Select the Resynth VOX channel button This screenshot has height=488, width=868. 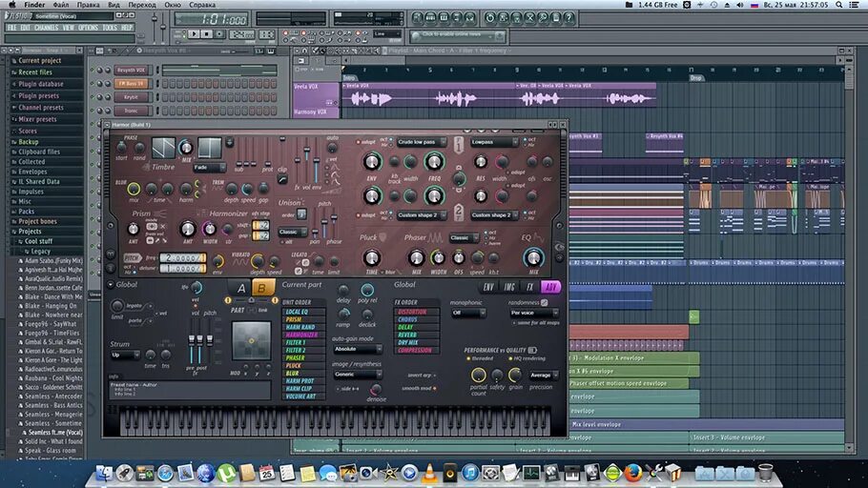132,71
